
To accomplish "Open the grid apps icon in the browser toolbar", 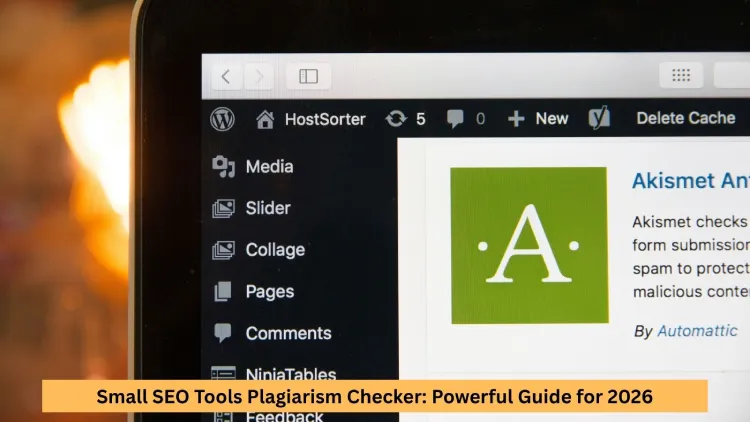I will pos(681,75).
